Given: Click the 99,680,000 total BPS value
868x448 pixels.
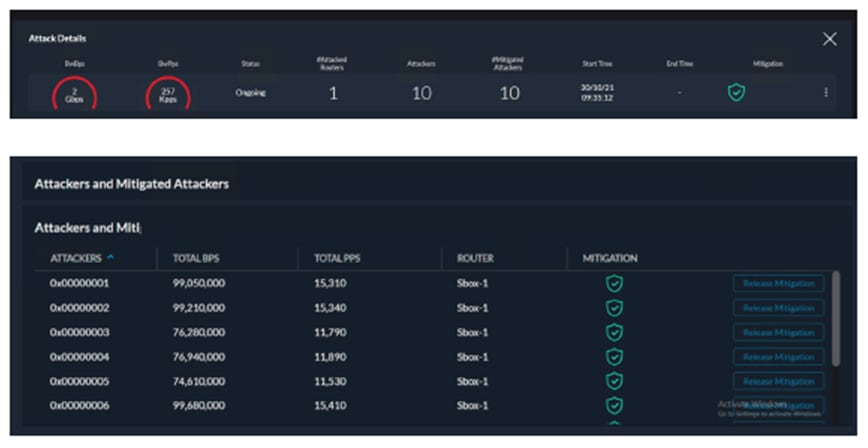Looking at the screenshot, I should (199, 405).
